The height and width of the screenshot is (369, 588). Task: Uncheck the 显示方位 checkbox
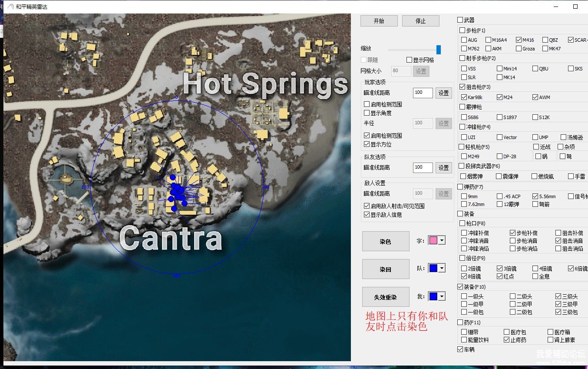(x=367, y=144)
